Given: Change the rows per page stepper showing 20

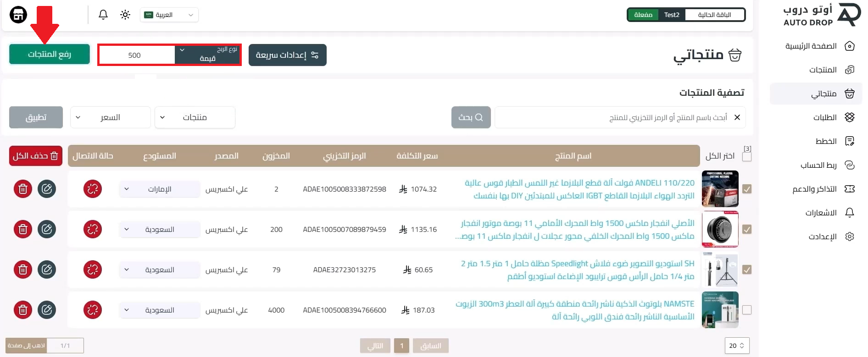Looking at the screenshot, I should click(x=737, y=346).
